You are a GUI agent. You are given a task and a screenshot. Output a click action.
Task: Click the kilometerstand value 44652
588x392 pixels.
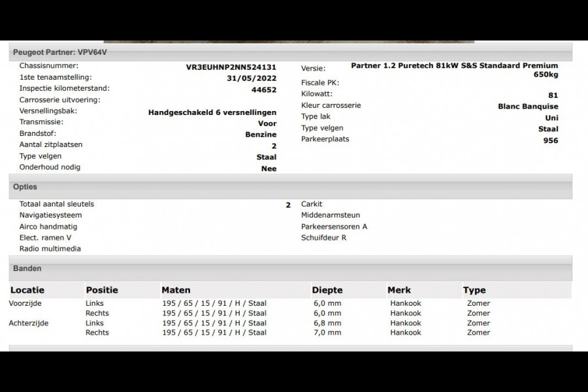click(265, 88)
